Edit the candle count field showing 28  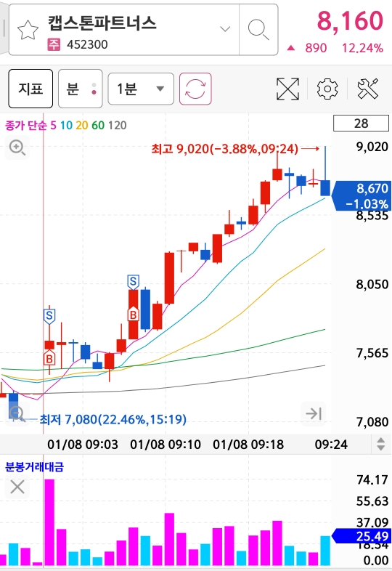click(361, 123)
